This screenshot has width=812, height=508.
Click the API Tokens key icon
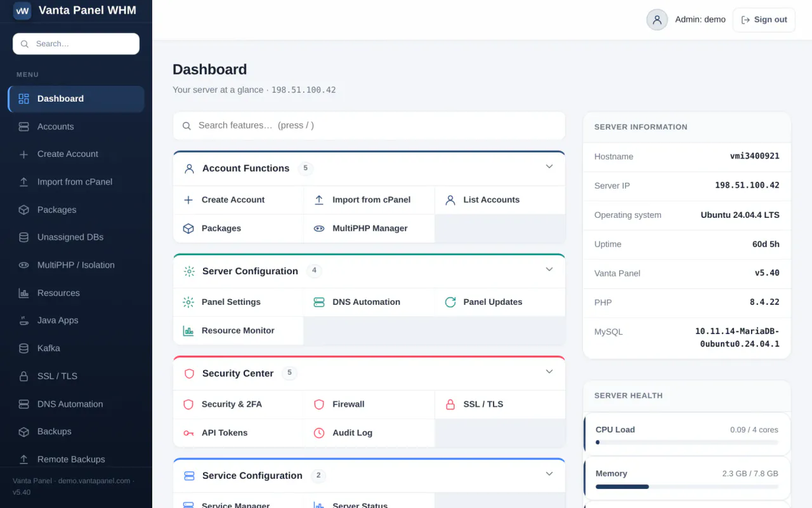point(188,433)
